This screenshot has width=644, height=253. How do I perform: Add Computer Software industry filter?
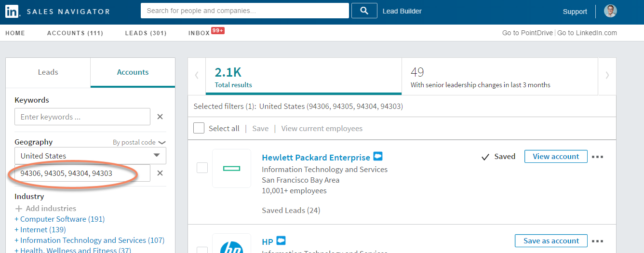tap(59, 219)
